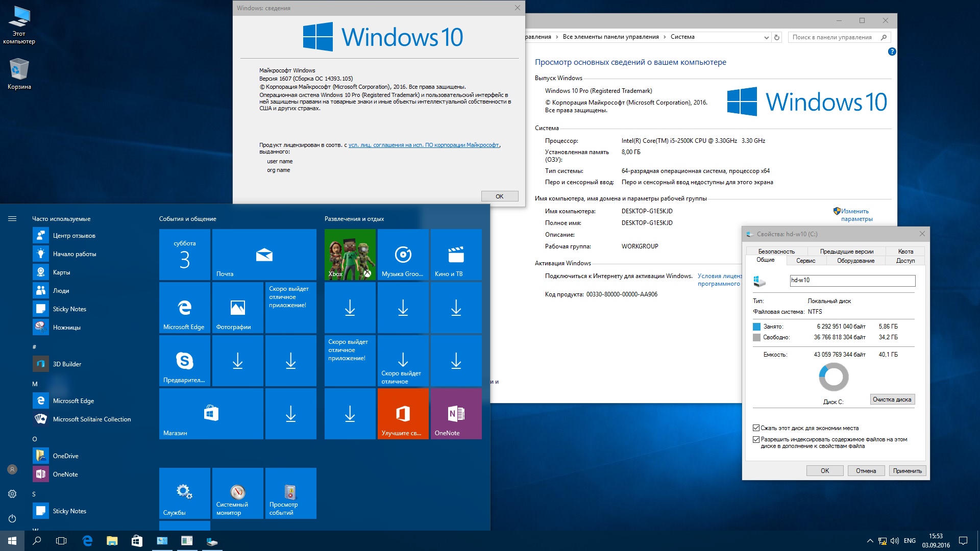
Task: Click OK in the disk properties dialog
Action: click(x=824, y=471)
